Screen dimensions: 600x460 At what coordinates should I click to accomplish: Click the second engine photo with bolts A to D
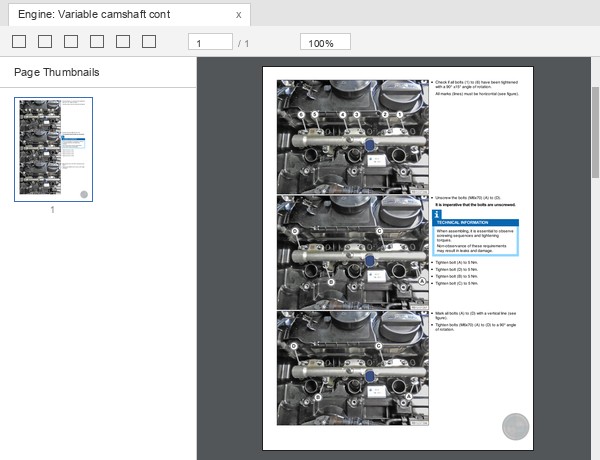click(352, 252)
